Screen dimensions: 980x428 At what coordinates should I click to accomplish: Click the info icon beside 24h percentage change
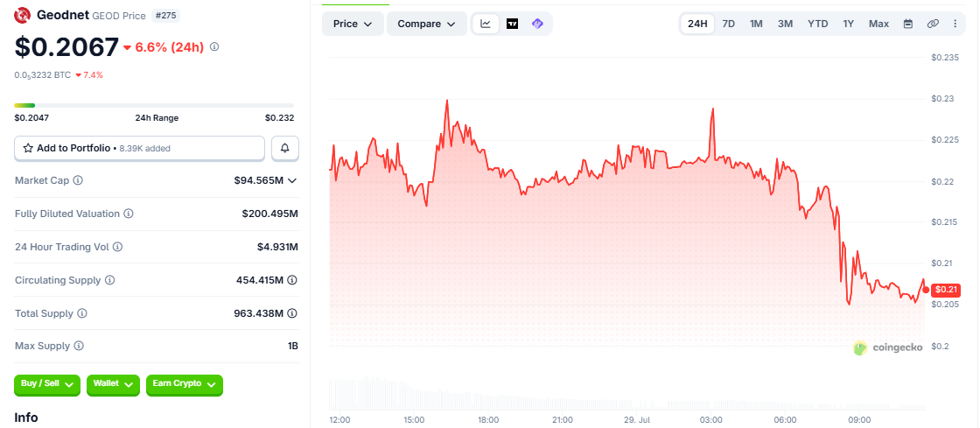tap(214, 47)
